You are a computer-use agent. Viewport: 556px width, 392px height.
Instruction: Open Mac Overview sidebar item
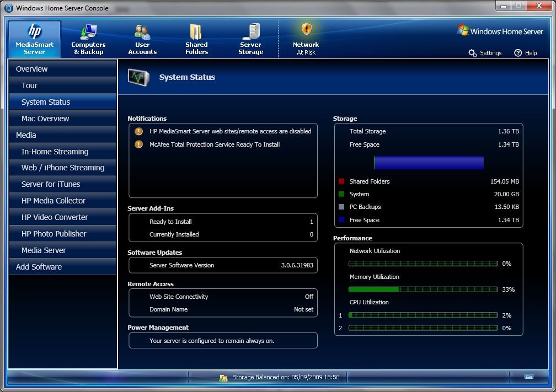[63, 119]
